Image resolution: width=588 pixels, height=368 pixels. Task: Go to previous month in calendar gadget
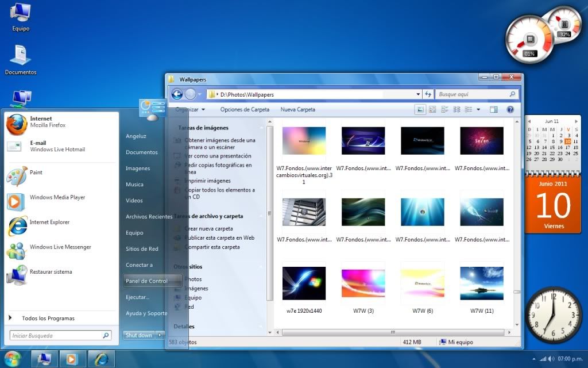click(529, 121)
